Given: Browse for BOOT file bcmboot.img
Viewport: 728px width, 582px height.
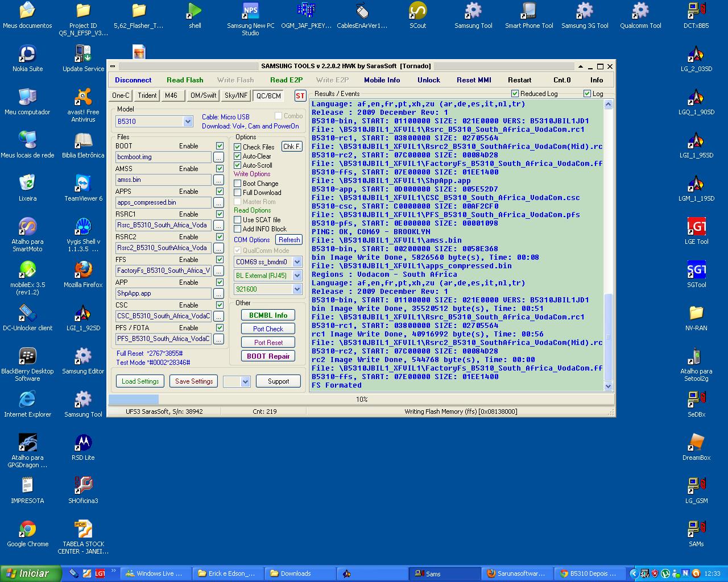Looking at the screenshot, I should 218,157.
